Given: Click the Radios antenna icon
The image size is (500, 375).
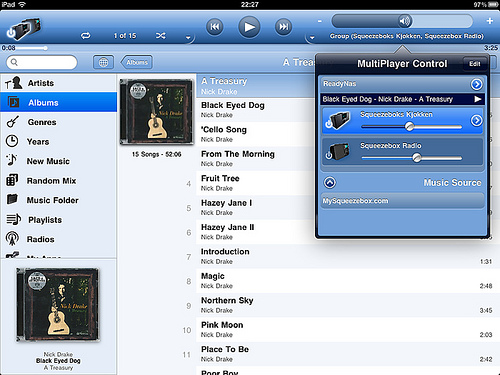Looking at the screenshot, I should coord(12,239).
